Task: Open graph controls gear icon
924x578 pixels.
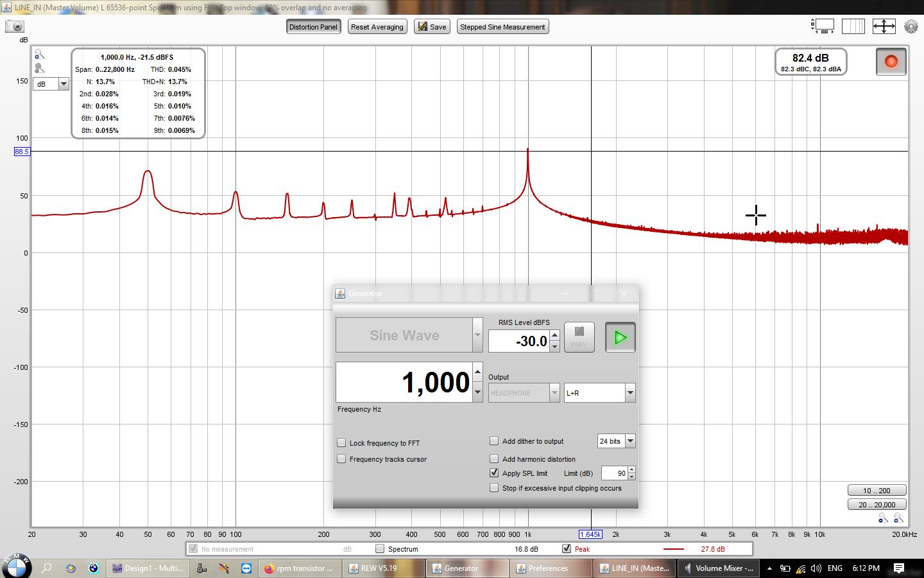Action: [911, 26]
